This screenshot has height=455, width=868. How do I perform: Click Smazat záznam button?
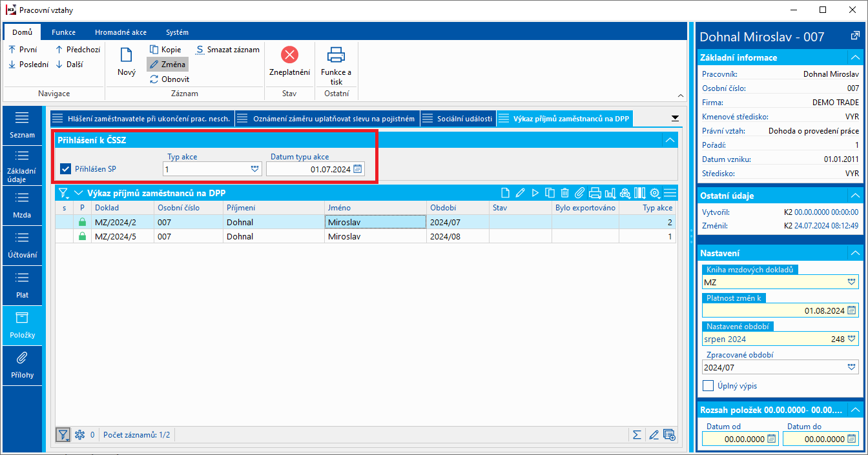pos(228,50)
